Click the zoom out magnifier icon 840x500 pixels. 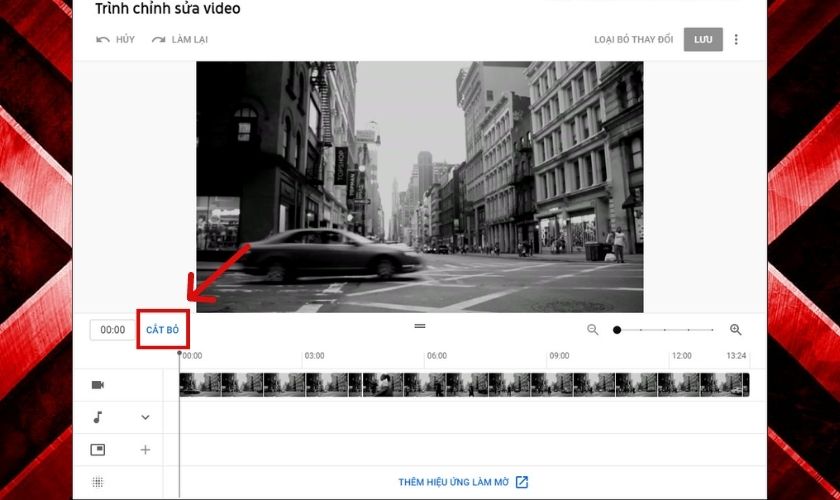point(592,330)
